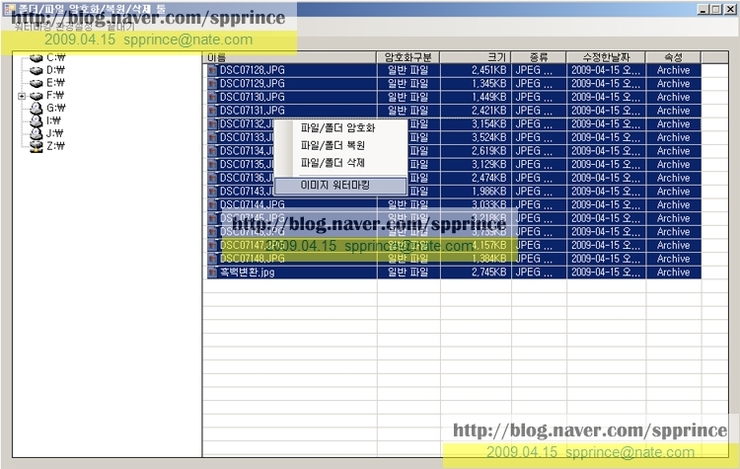Choose 파일/폴더 삭제 from the context menu

[333, 163]
